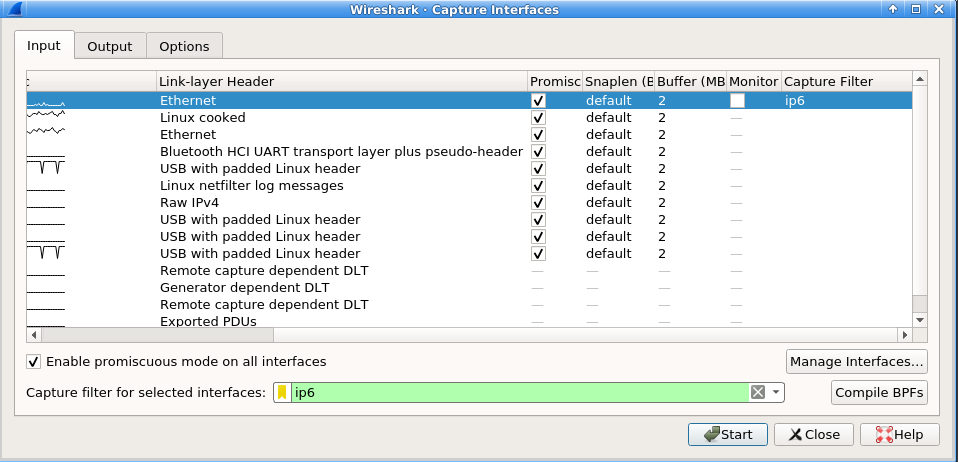This screenshot has height=462, width=958.
Task: Clear the ip6 capture filter text
Action: 758,392
